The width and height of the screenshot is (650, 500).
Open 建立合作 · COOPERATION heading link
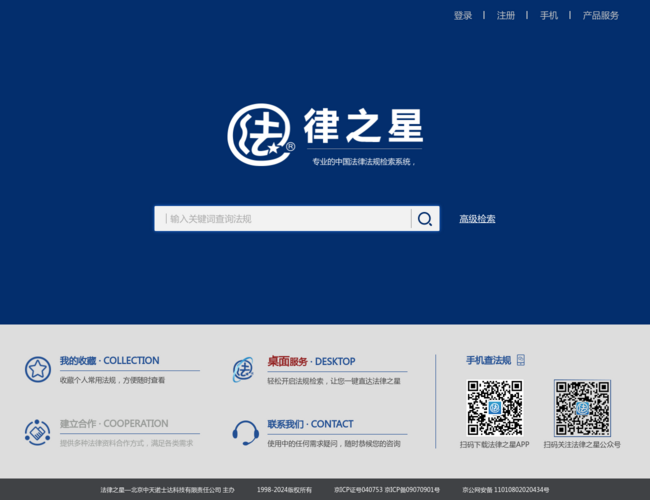pyautogui.click(x=114, y=424)
